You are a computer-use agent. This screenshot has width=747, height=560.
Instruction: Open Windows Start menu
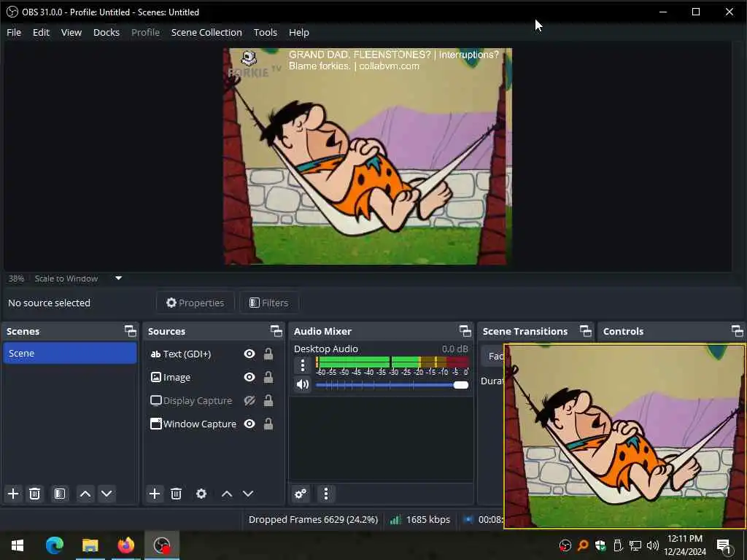18,545
